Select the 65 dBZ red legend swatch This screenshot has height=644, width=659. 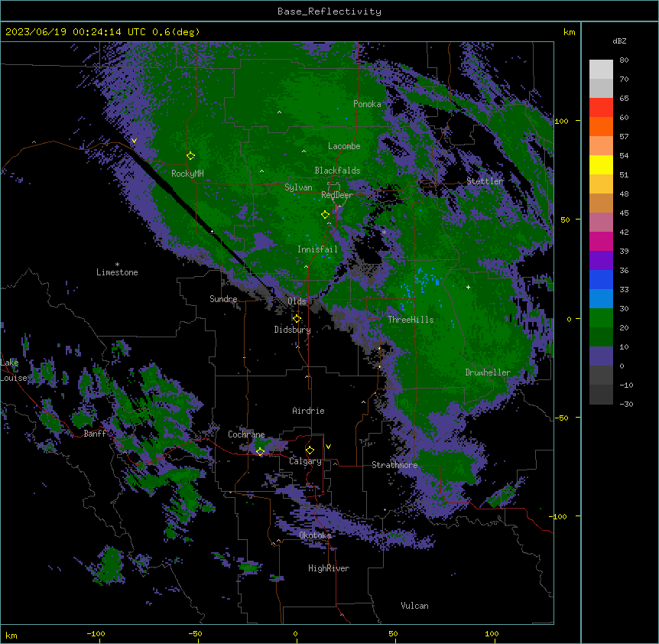tap(601, 108)
